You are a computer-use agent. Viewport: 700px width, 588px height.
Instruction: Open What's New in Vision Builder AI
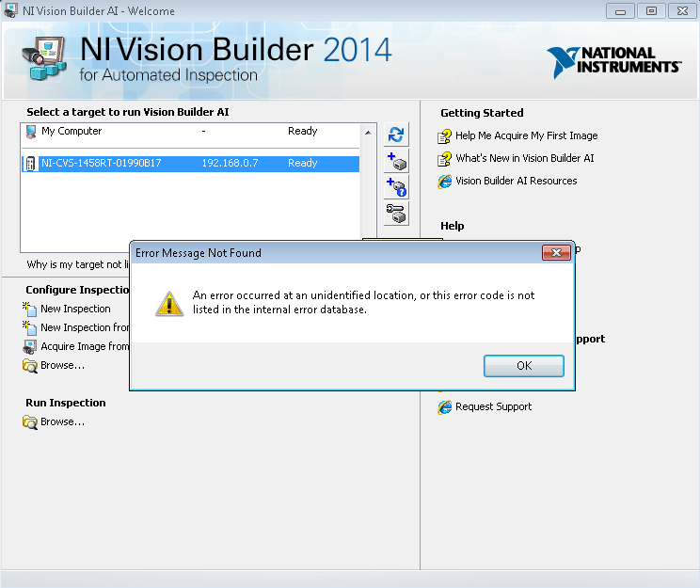point(525,158)
